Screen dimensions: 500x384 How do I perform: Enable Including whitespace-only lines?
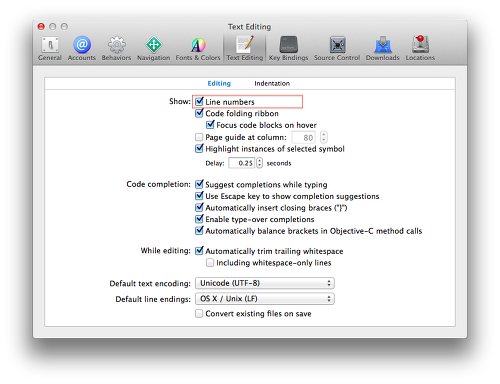click(x=210, y=263)
